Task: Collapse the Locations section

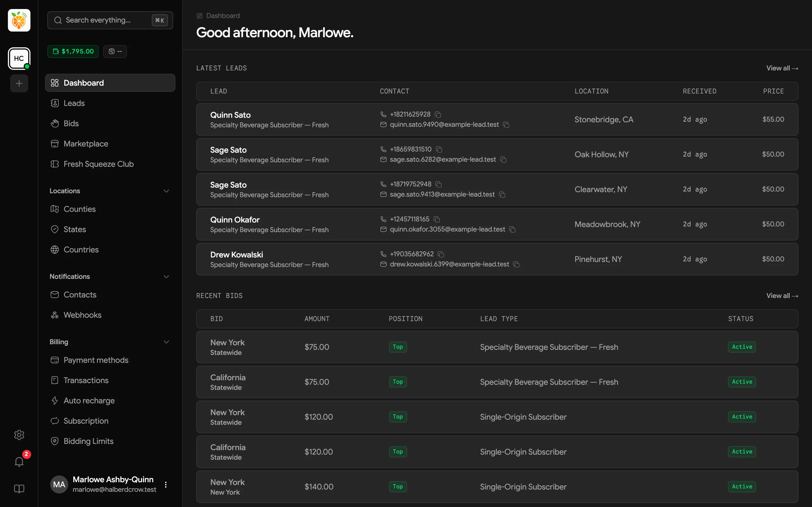Action: (x=166, y=191)
